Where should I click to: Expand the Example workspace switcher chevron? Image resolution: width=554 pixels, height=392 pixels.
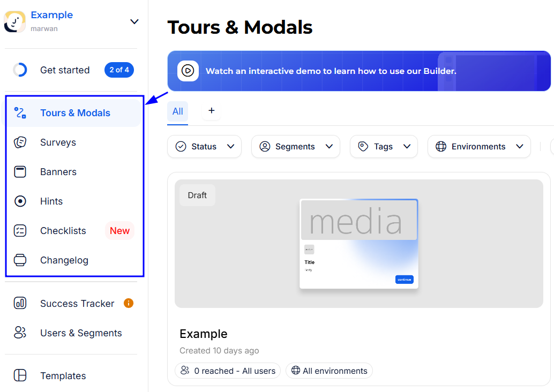coord(134,22)
